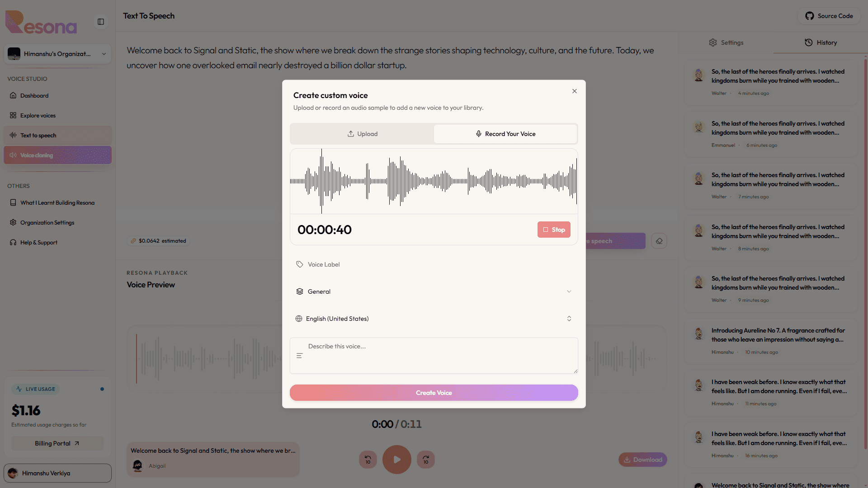
Task: Stop the voice recording
Action: point(554,230)
